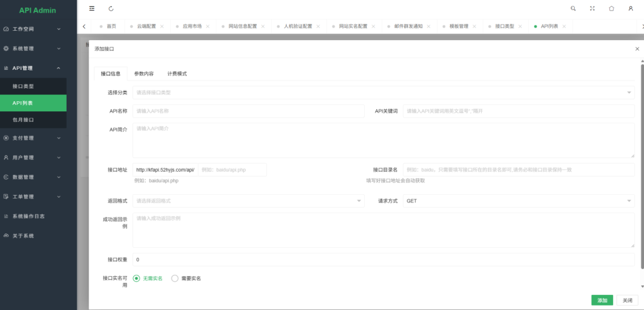Expand the 工单管理 menu chevron
Image resolution: width=644 pixels, height=310 pixels.
(58, 197)
